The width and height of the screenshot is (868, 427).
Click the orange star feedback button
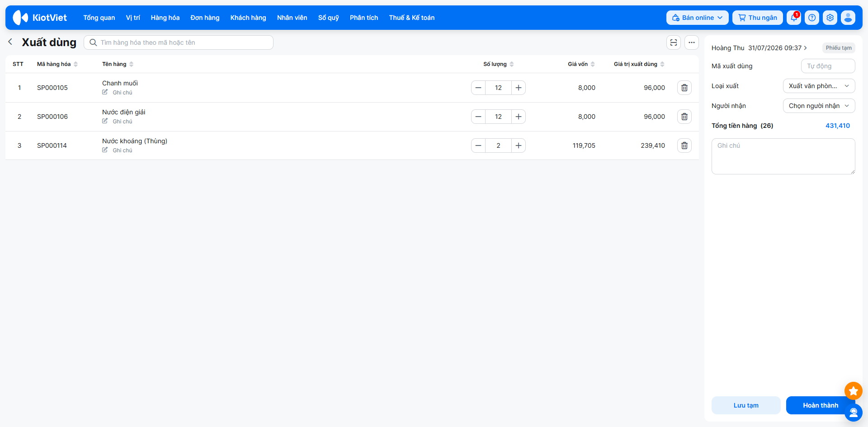[x=854, y=391]
